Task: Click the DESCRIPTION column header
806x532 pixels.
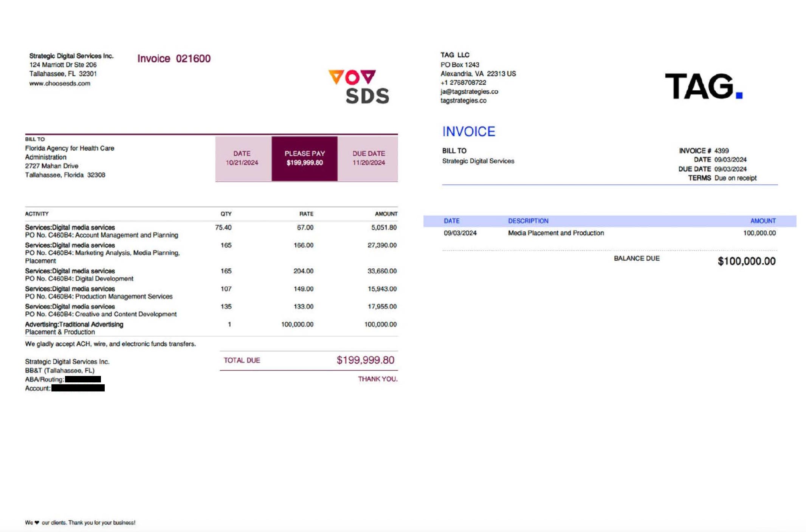Action: pyautogui.click(x=528, y=221)
